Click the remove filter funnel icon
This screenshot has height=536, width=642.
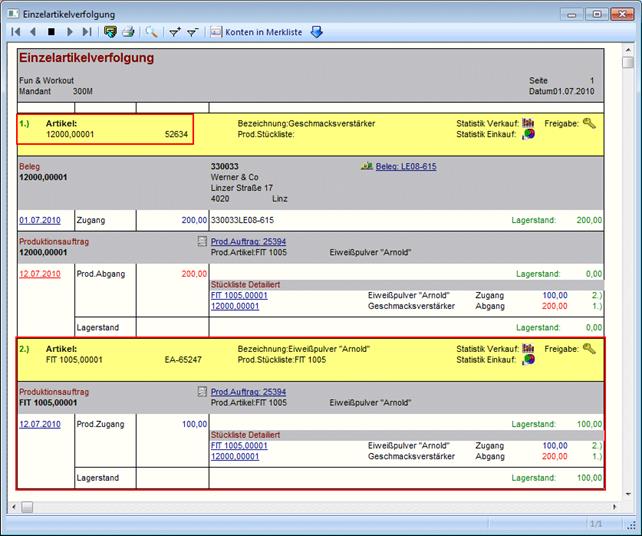click(x=192, y=32)
